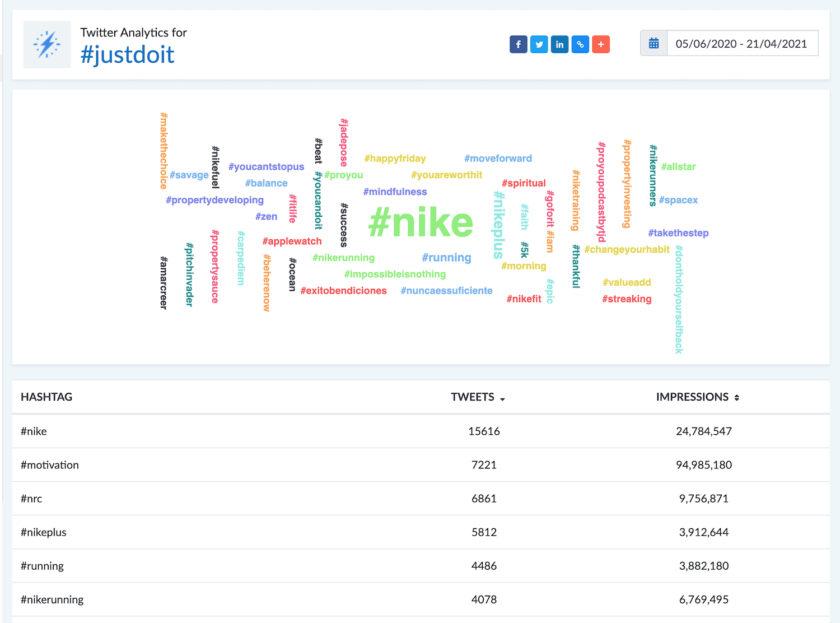Click tweets count 15616
Viewport: 840px width, 623px height.
pos(484,431)
